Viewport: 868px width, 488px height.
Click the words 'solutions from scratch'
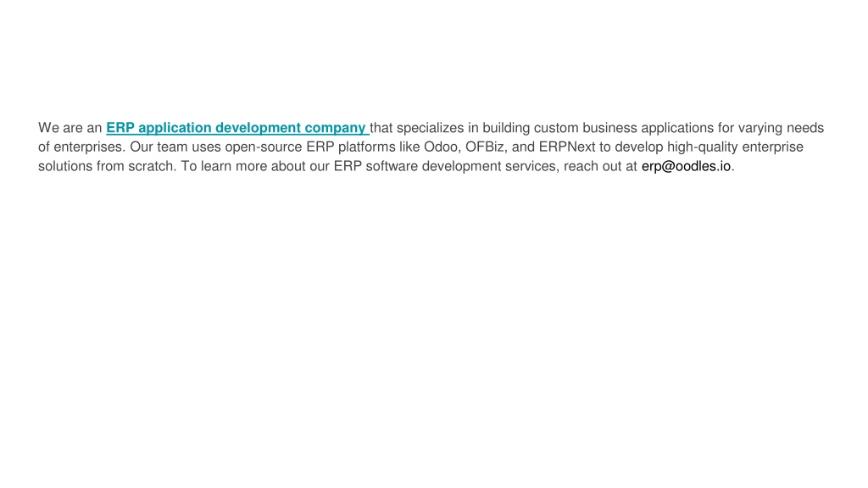[x=107, y=166]
